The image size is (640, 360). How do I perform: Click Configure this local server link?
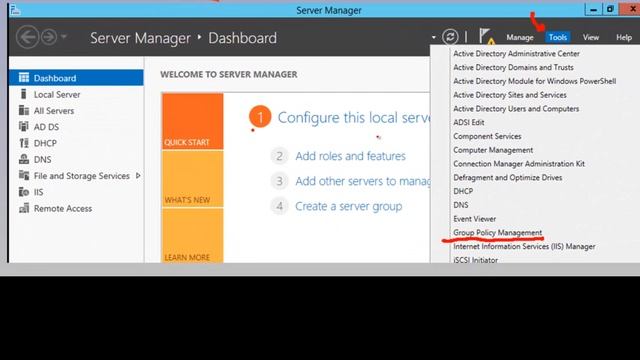tap(353, 118)
